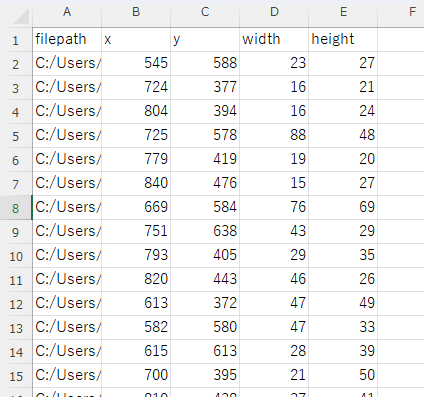Select cell containing 545
Viewport: 424px width, 397px height.
(136, 64)
